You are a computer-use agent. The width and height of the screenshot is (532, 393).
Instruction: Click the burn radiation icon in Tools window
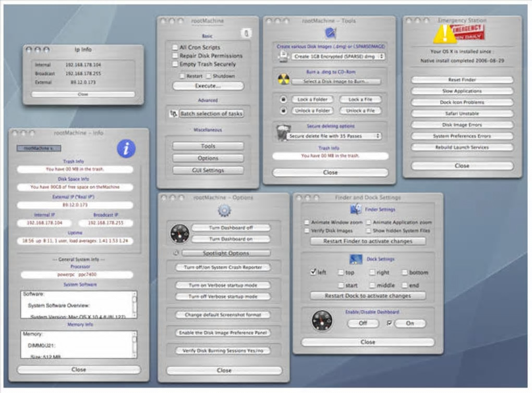coord(284,79)
